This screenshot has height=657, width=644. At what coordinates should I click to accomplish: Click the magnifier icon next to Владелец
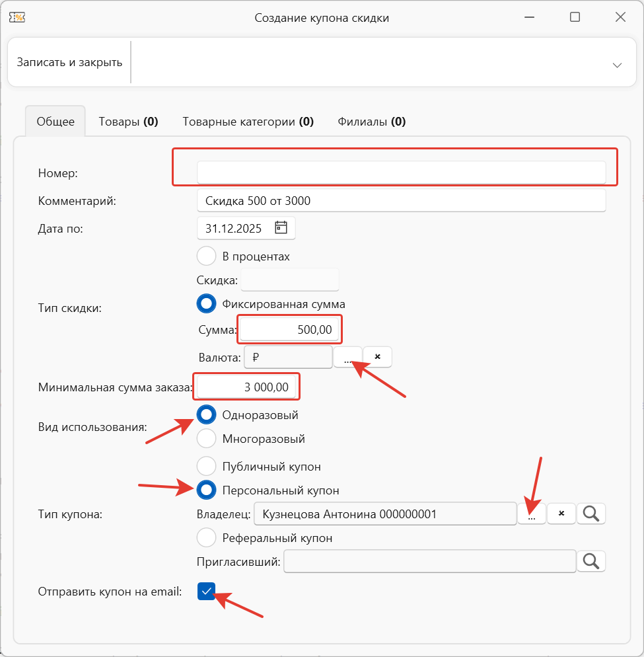point(591,514)
